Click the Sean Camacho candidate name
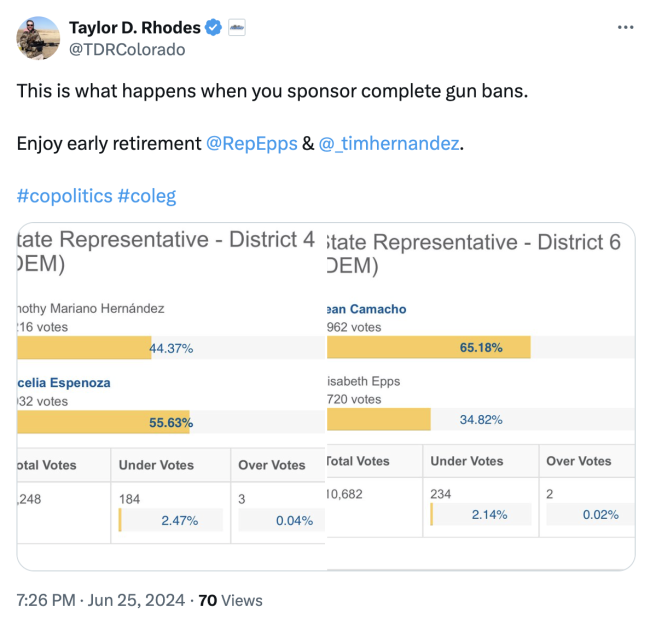 coord(366,309)
